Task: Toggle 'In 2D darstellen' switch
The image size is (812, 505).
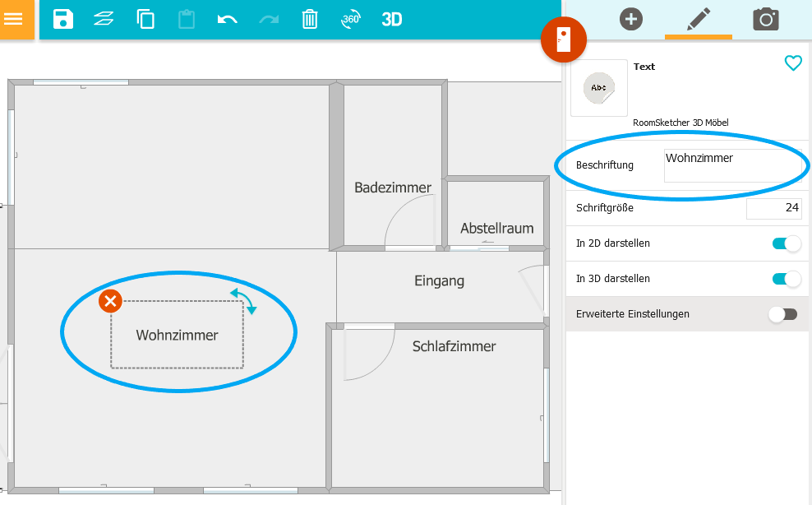Action: 786,243
